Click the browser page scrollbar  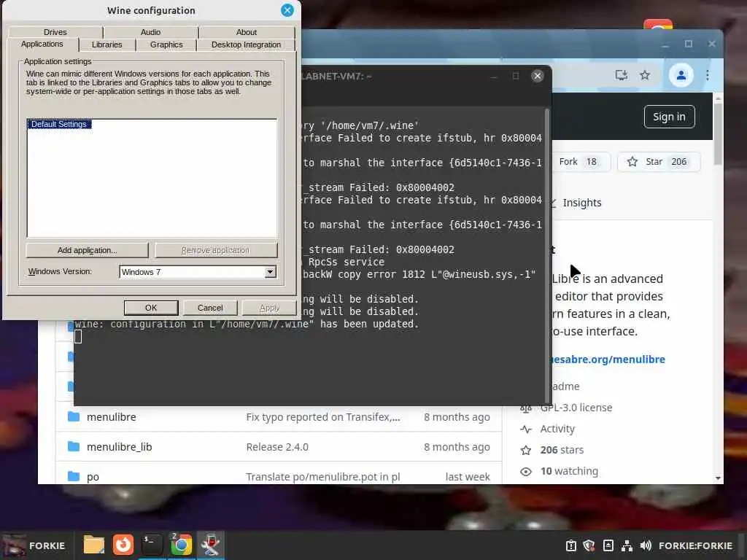(x=718, y=133)
